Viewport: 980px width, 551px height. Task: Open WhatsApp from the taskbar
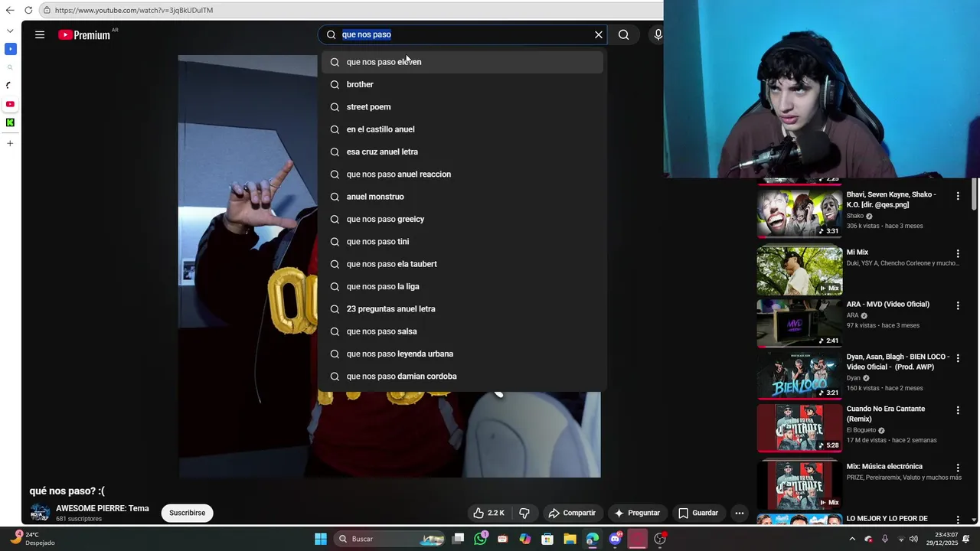click(x=480, y=539)
